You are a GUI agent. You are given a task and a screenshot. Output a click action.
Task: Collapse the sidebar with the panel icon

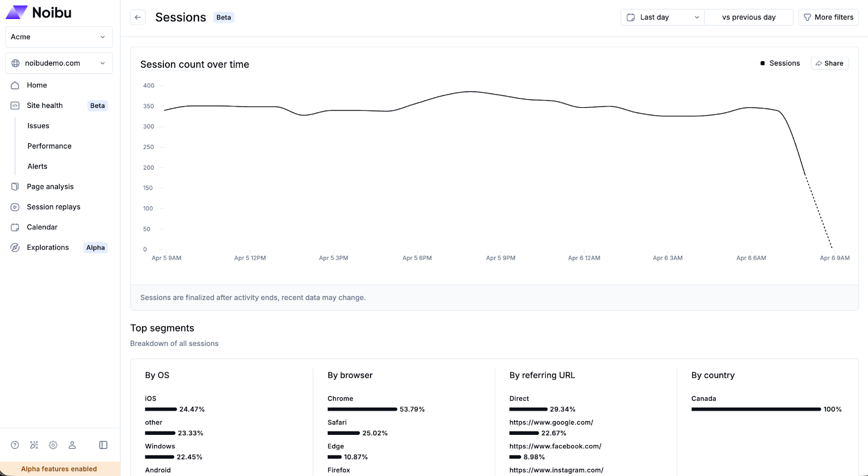103,445
